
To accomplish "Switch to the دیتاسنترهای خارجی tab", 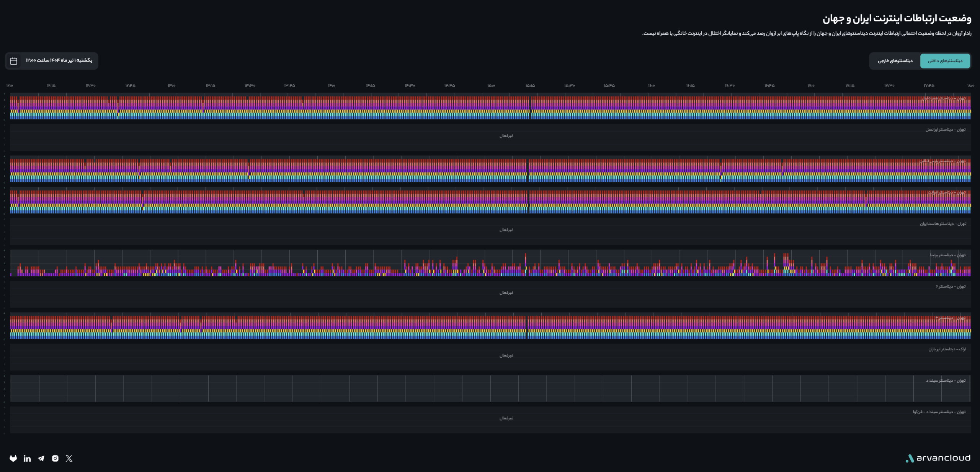I will click(895, 61).
